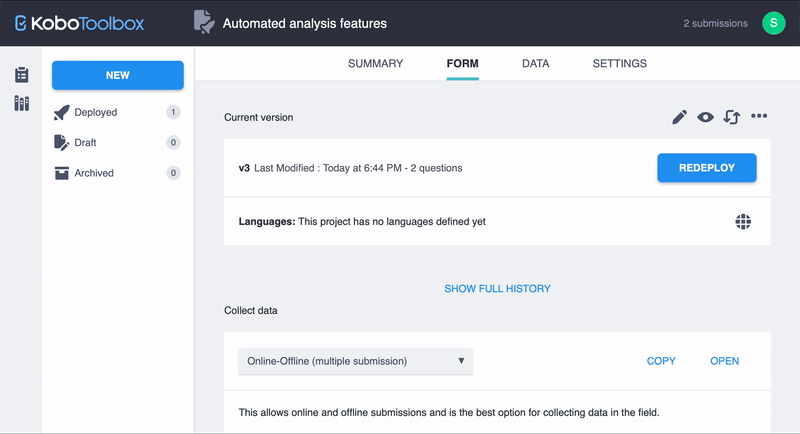The height and width of the screenshot is (434, 800).
Task: Open the SETTINGS tab
Action: [x=619, y=64]
